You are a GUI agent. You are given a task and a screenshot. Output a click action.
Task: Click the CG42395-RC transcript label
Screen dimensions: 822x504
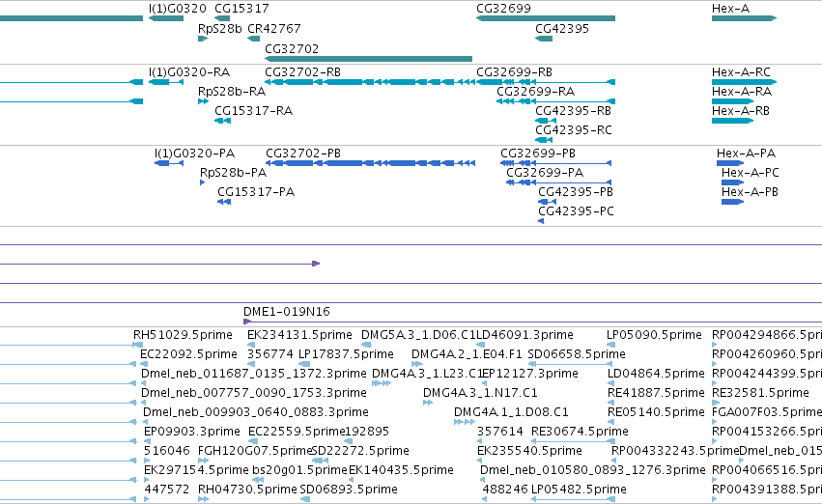pyautogui.click(x=573, y=130)
